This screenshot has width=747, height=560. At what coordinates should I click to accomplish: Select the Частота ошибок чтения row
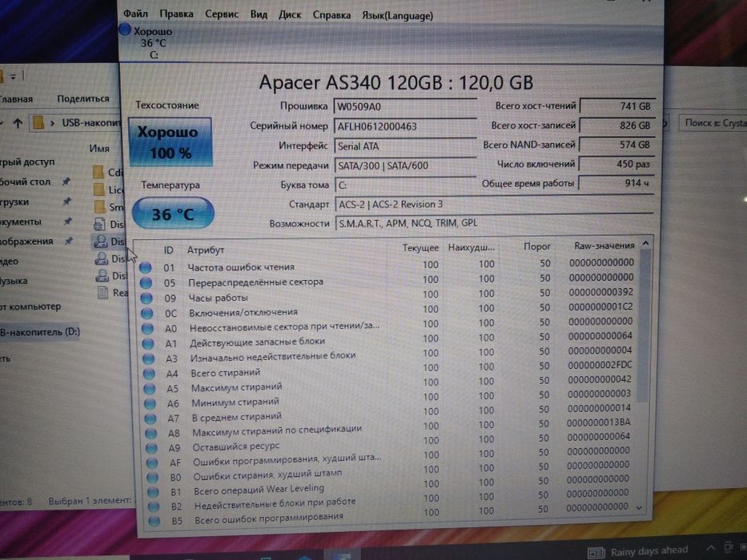tap(388, 266)
